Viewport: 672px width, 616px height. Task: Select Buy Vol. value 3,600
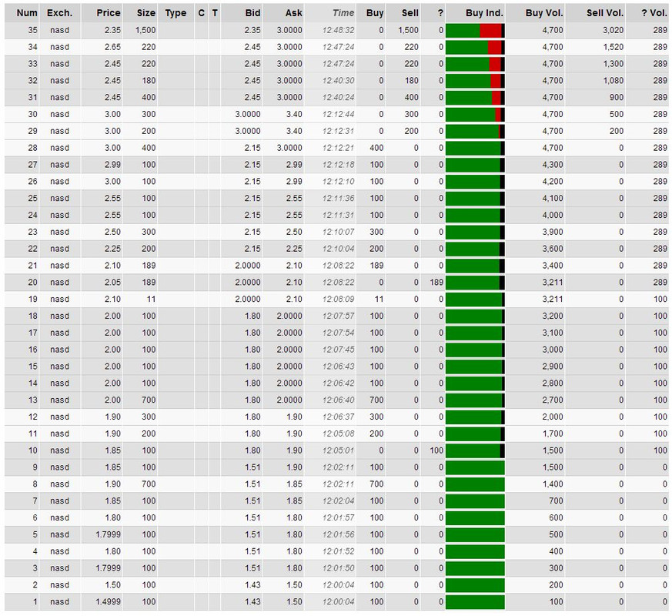click(x=553, y=249)
